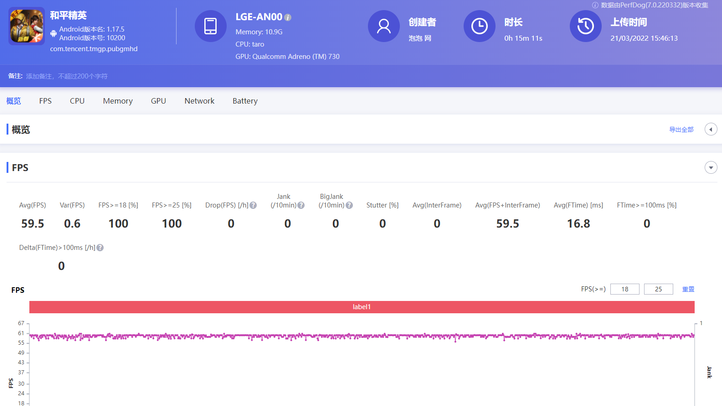Select the Network tab
This screenshot has width=722, height=406.
[x=199, y=101]
